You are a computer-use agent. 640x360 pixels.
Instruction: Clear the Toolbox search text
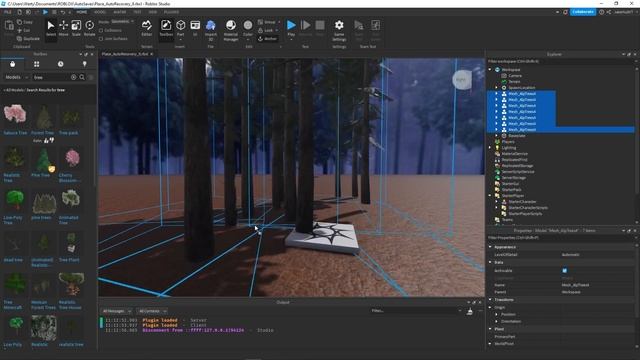(x=73, y=77)
